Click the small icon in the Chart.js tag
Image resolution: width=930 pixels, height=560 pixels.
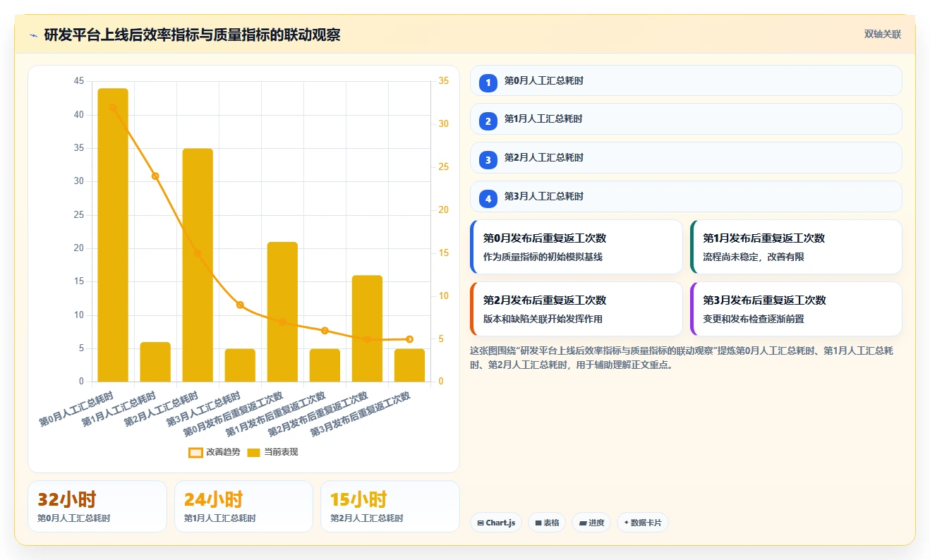481,523
